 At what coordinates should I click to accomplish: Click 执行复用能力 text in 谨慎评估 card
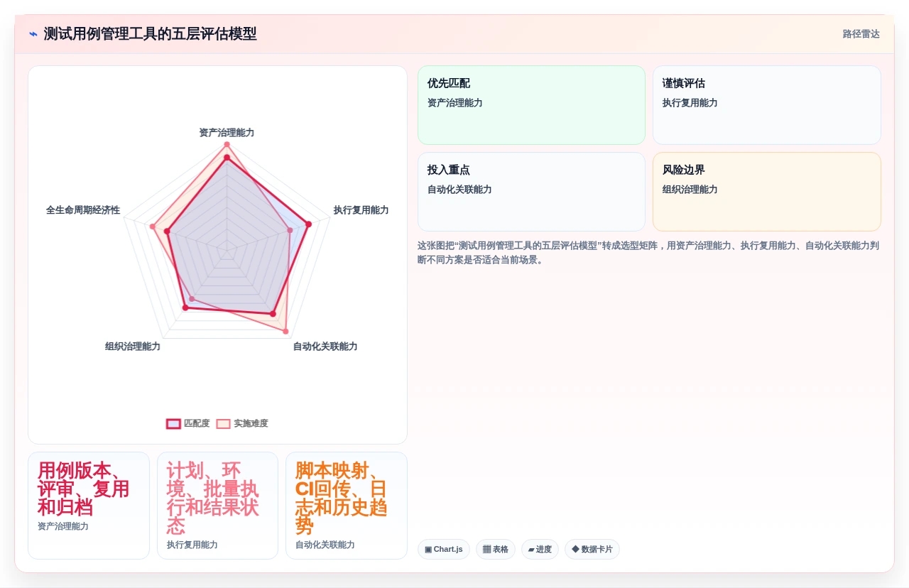(690, 103)
